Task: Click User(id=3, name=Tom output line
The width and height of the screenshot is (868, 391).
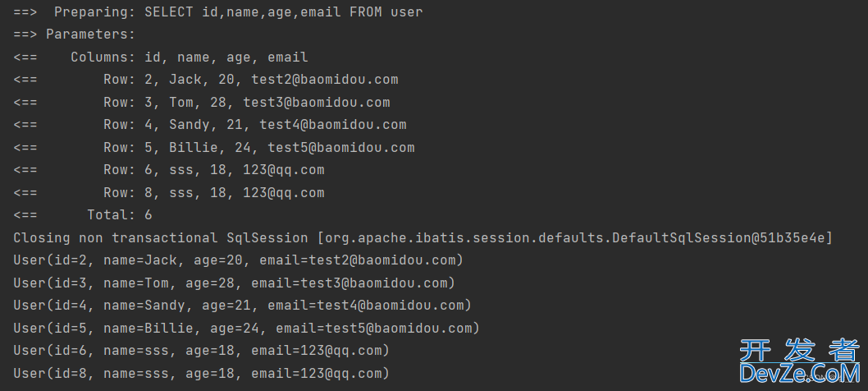Action: 234,283
